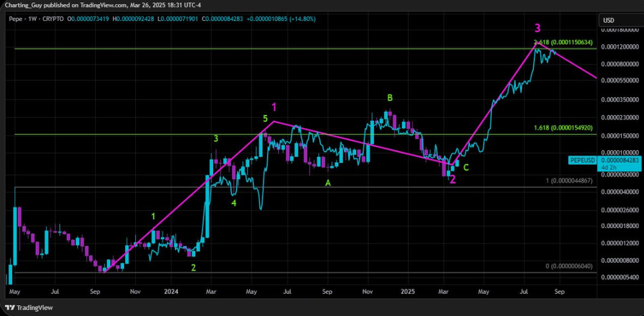Click 2024 on the time axis
This screenshot has height=316, width=644.
pos(171,293)
